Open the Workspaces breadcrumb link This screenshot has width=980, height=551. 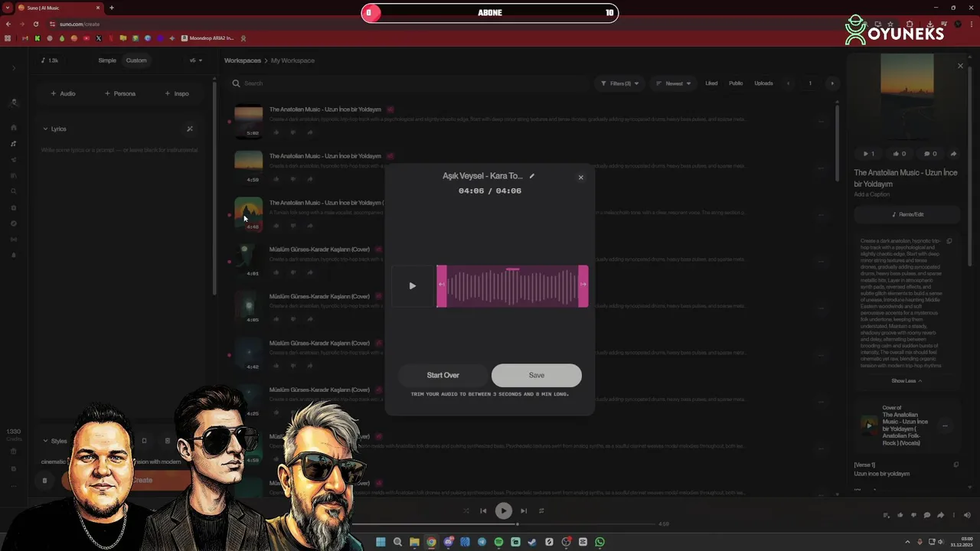(243, 60)
